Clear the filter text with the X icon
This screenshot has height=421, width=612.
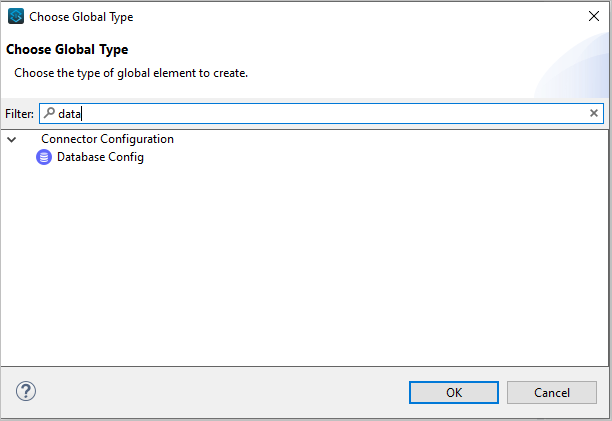[594, 113]
